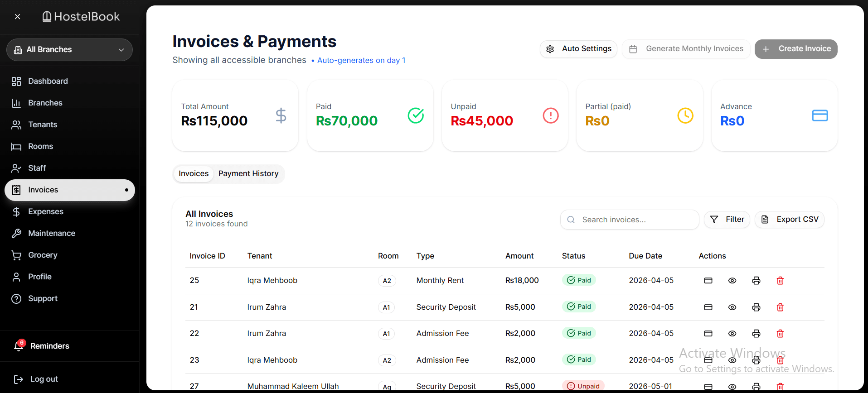Switch to Payment History tab
The image size is (868, 393).
click(248, 174)
